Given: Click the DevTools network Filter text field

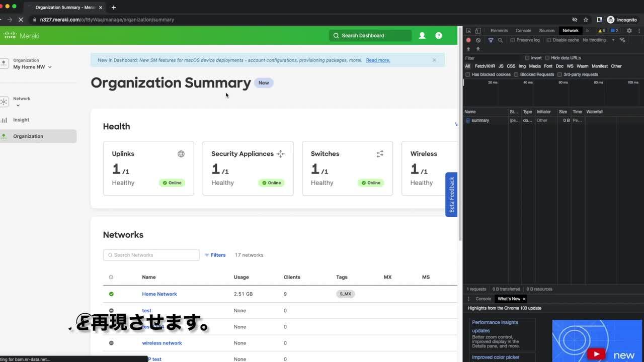Looking at the screenshot, I should point(493,58).
